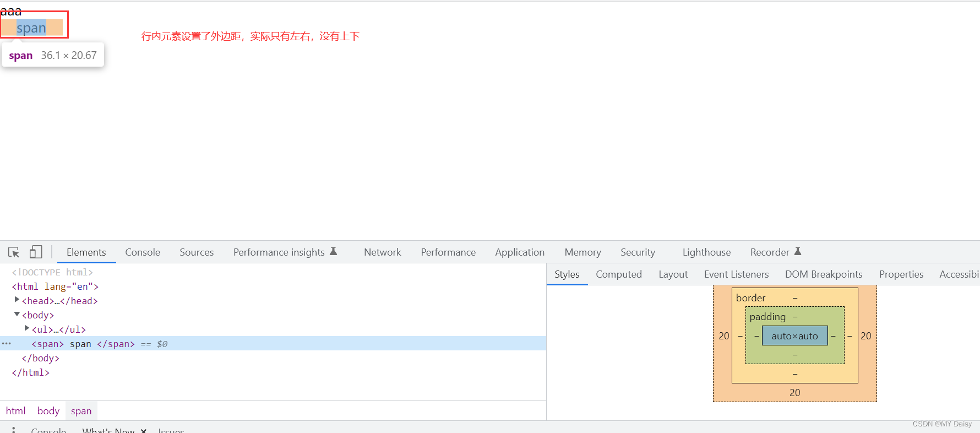Image resolution: width=980 pixels, height=433 pixels.
Task: Open the three-dot menu beside the span row
Action: (x=6, y=343)
